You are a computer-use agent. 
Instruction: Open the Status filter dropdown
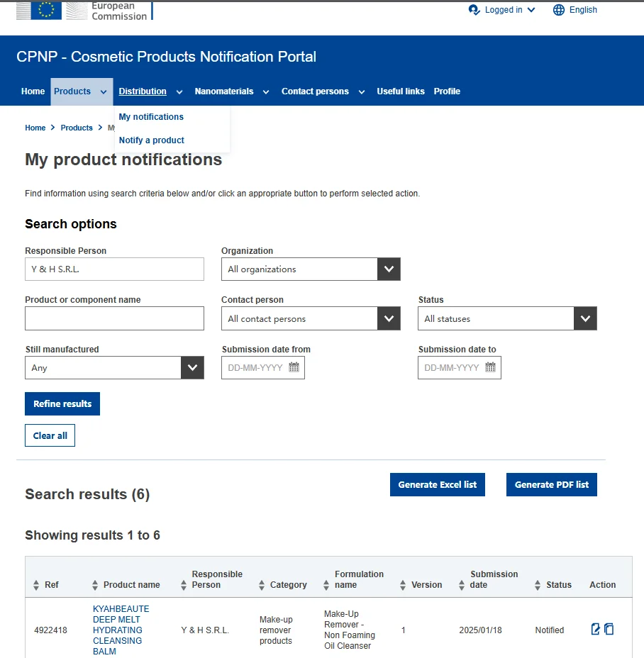click(x=584, y=319)
